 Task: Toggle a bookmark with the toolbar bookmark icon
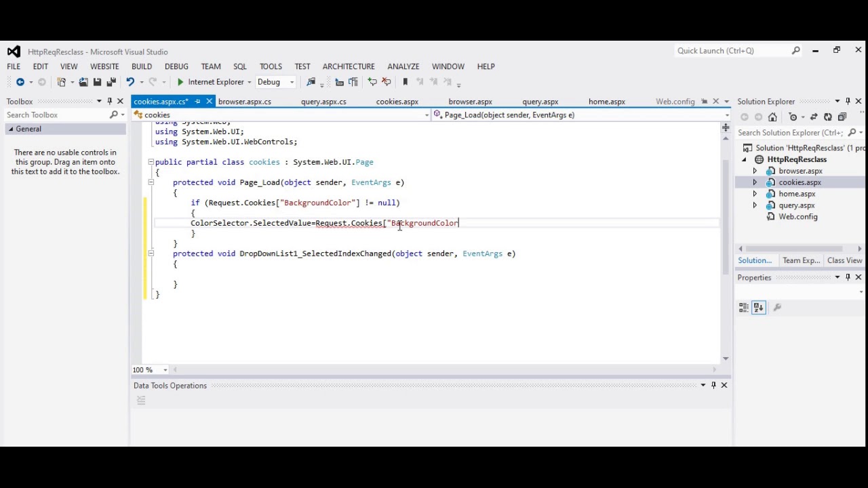click(406, 82)
